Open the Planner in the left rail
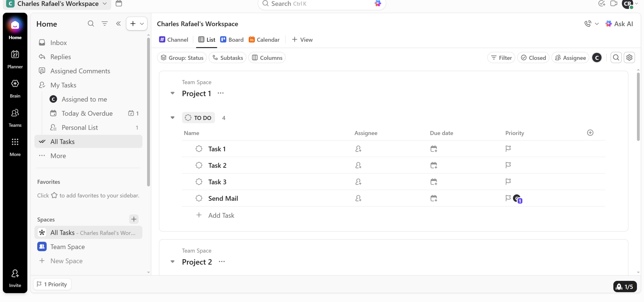The height and width of the screenshot is (302, 644). [15, 59]
